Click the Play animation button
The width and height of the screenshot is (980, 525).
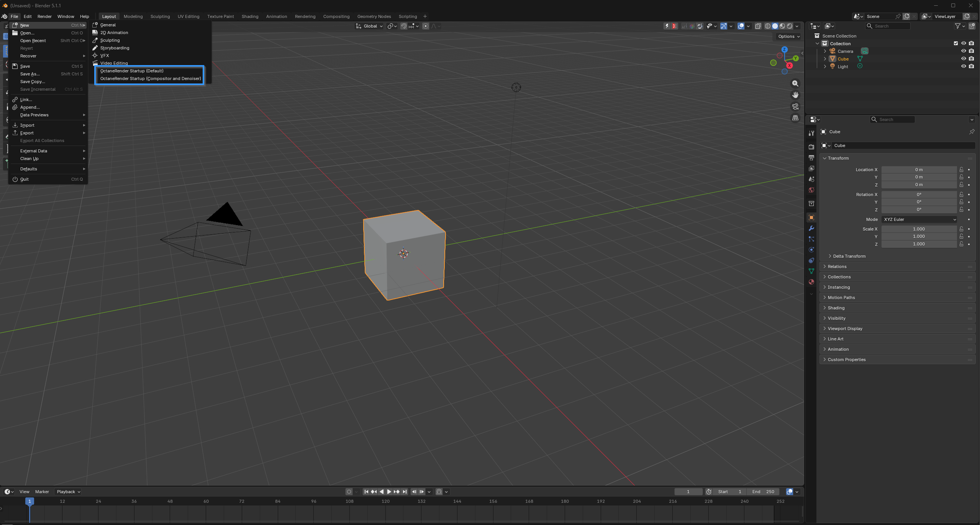coord(389,492)
